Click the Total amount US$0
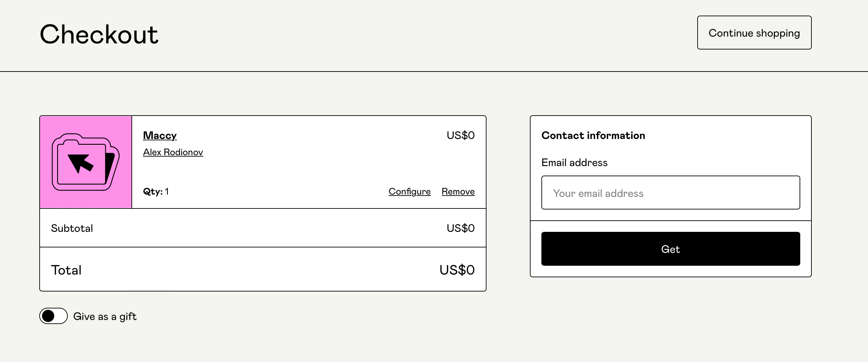Screen dimensions: 868x362 [x=457, y=270]
